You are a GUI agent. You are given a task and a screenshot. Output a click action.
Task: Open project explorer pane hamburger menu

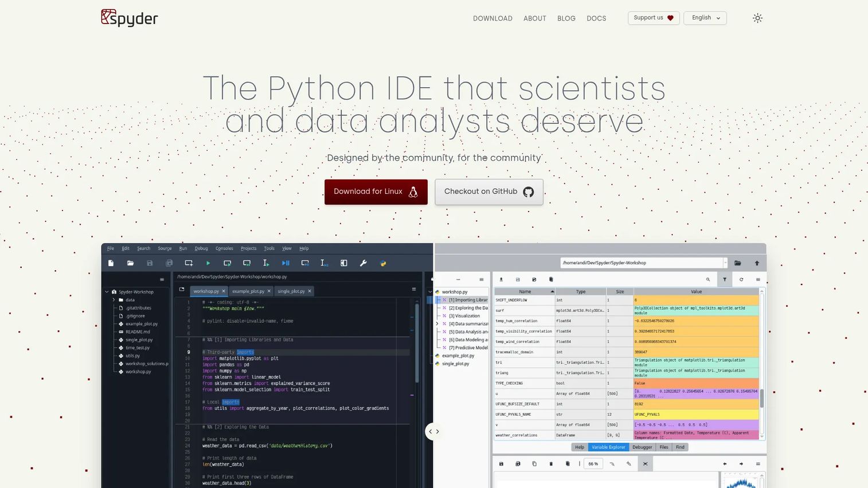click(162, 280)
